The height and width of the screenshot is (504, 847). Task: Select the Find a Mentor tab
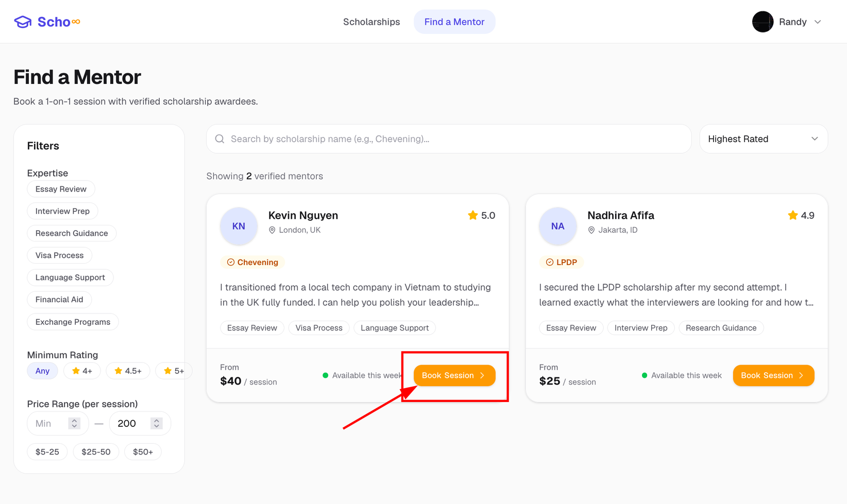pyautogui.click(x=454, y=22)
